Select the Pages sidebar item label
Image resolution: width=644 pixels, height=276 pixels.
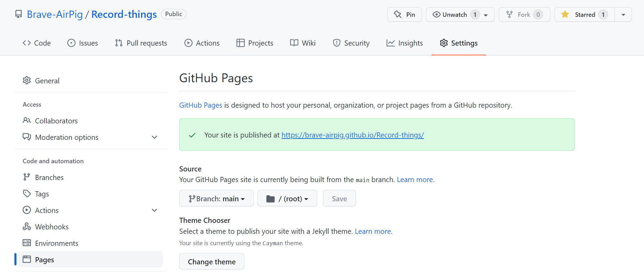point(45,260)
